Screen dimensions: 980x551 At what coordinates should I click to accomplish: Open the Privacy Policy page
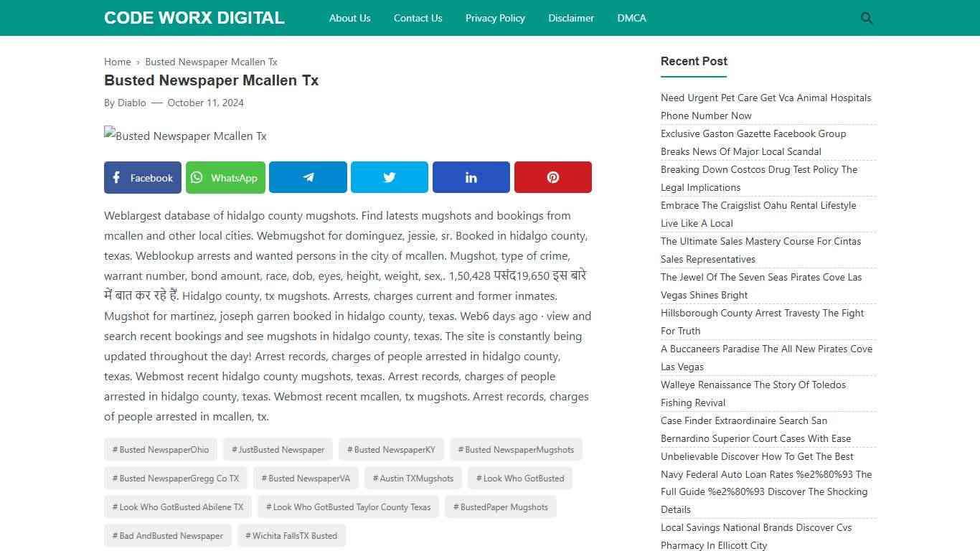point(495,18)
